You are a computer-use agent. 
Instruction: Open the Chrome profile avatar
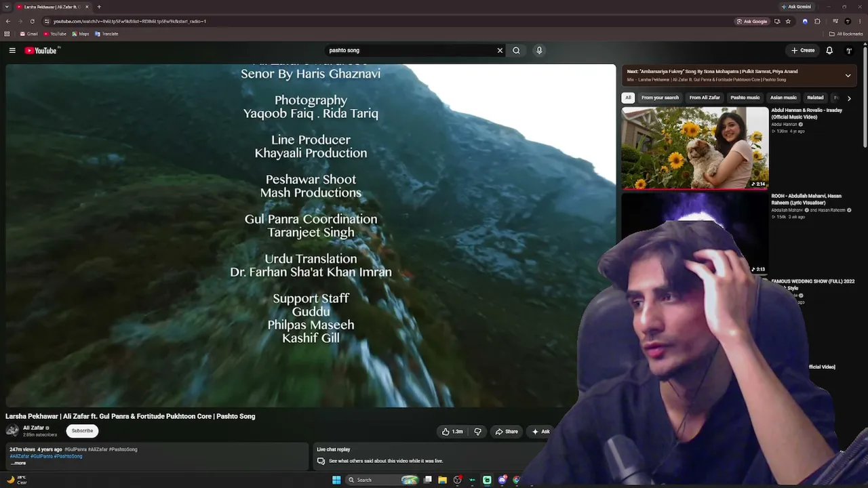point(848,21)
